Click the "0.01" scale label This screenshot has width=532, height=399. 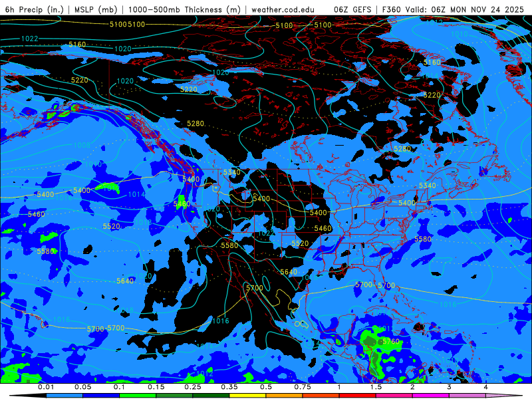[46, 387]
